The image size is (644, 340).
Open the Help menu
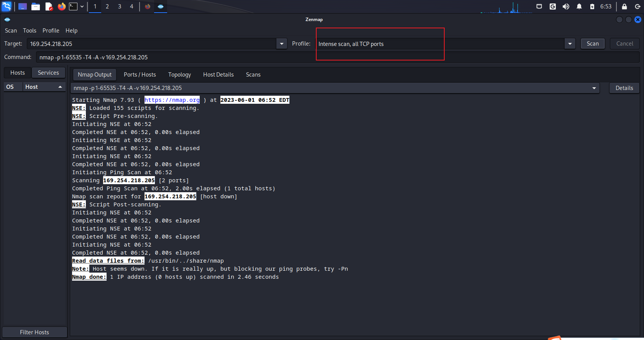[71, 31]
